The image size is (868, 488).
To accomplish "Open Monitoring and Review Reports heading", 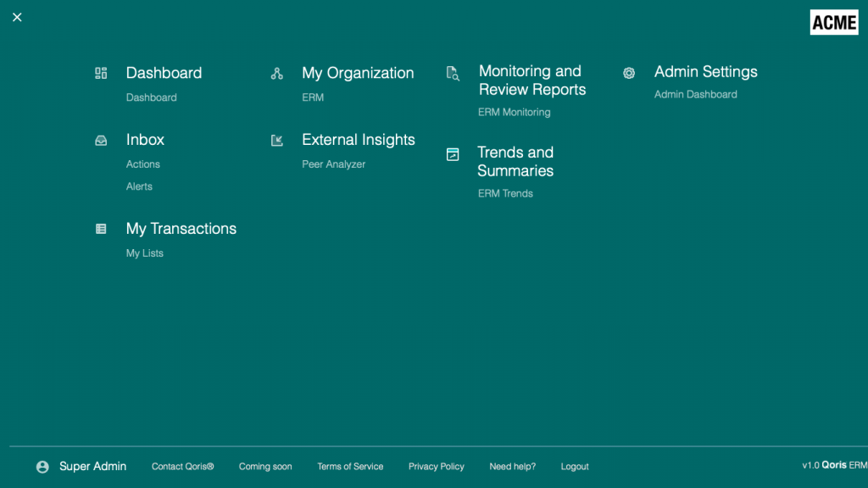I will pyautogui.click(x=532, y=80).
